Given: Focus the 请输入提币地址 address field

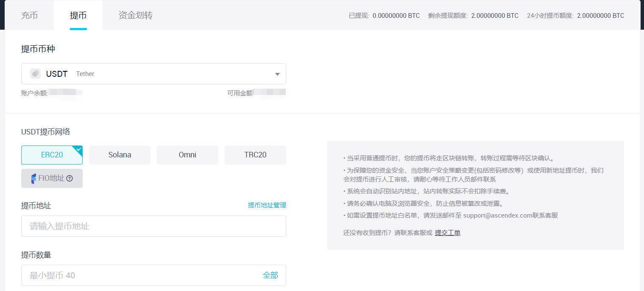Looking at the screenshot, I should click(153, 226).
